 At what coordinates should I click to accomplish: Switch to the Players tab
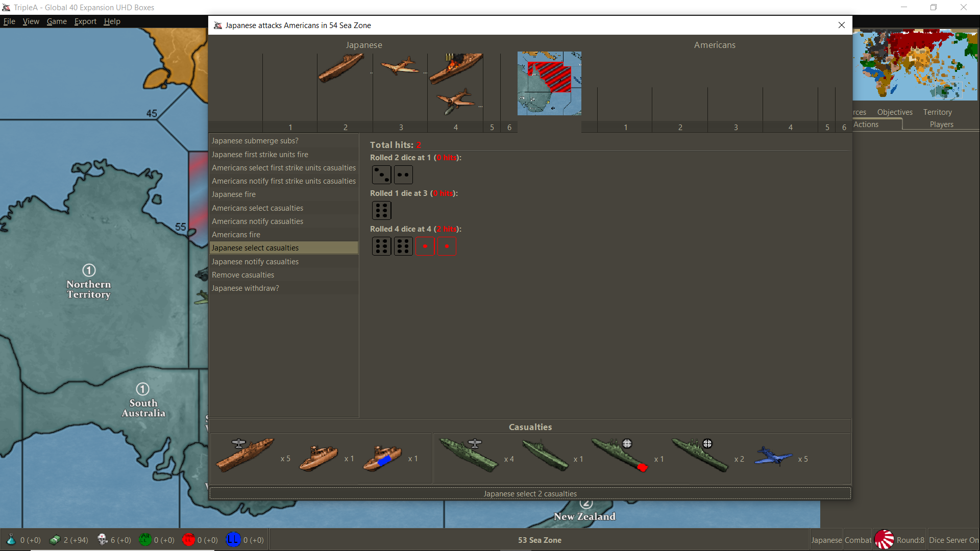pyautogui.click(x=941, y=124)
